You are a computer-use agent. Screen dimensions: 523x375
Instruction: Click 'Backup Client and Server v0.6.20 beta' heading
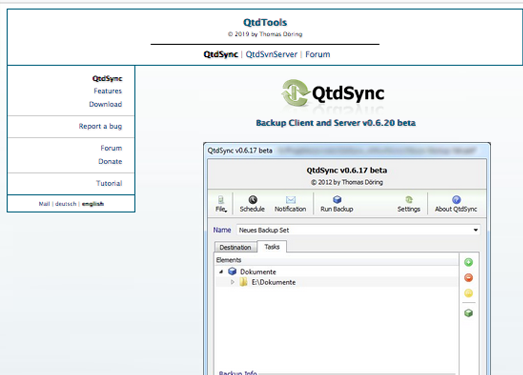point(336,123)
